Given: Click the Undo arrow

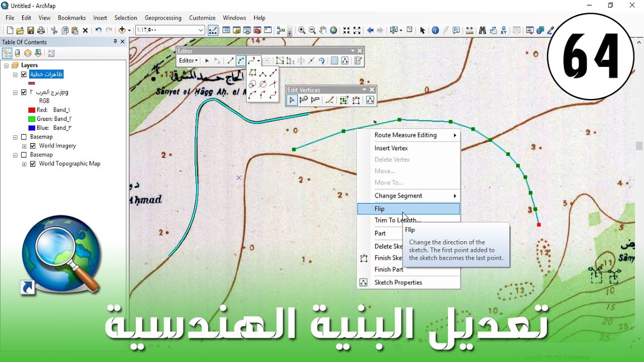Looking at the screenshot, I should (99, 30).
